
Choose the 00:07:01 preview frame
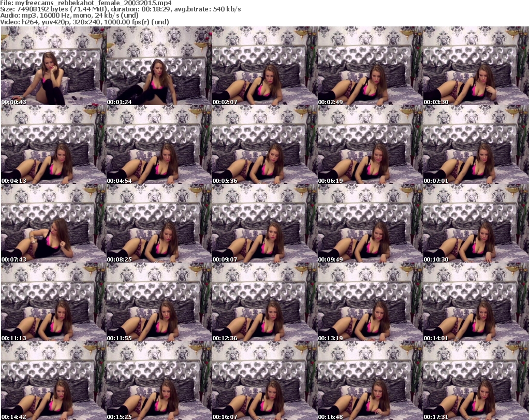[x=476, y=144]
